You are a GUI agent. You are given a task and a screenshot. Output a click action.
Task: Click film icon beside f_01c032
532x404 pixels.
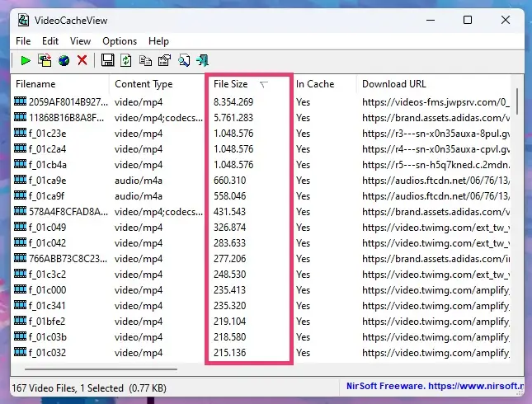click(20, 352)
